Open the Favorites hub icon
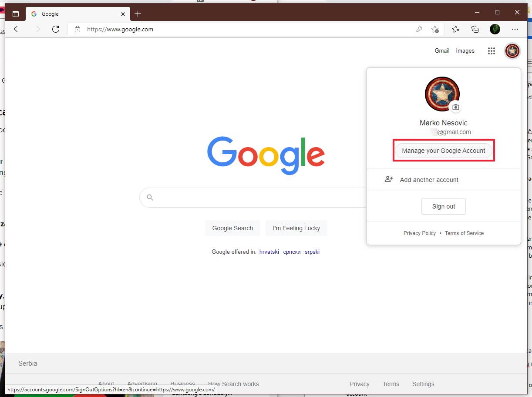Image resolution: width=532 pixels, height=397 pixels. [455, 29]
